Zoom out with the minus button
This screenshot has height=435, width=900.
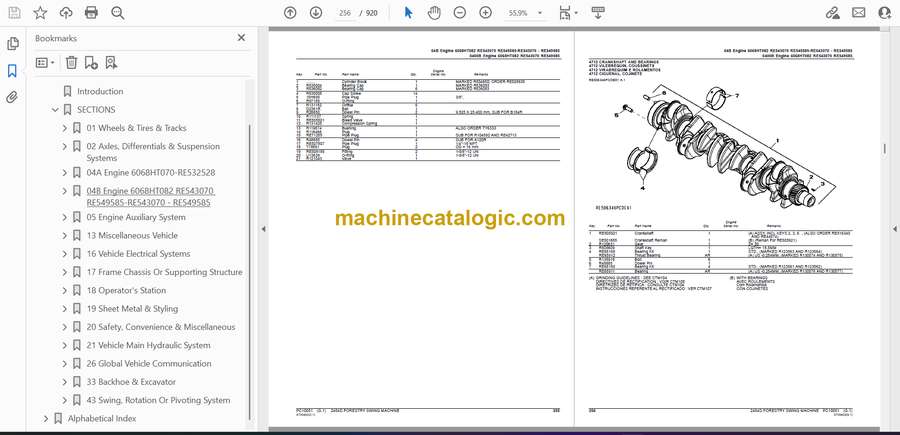[x=460, y=13]
